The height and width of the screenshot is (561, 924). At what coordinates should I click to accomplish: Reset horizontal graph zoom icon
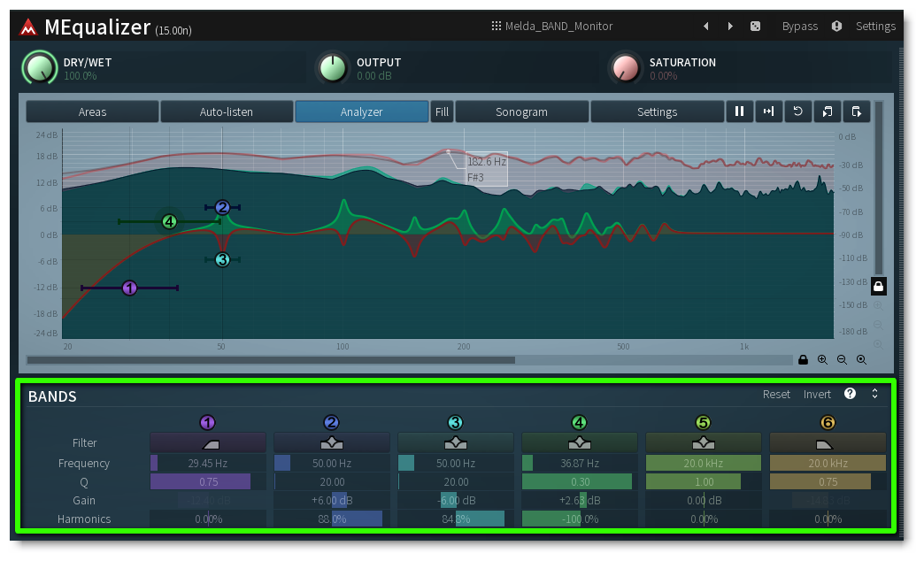click(x=861, y=359)
